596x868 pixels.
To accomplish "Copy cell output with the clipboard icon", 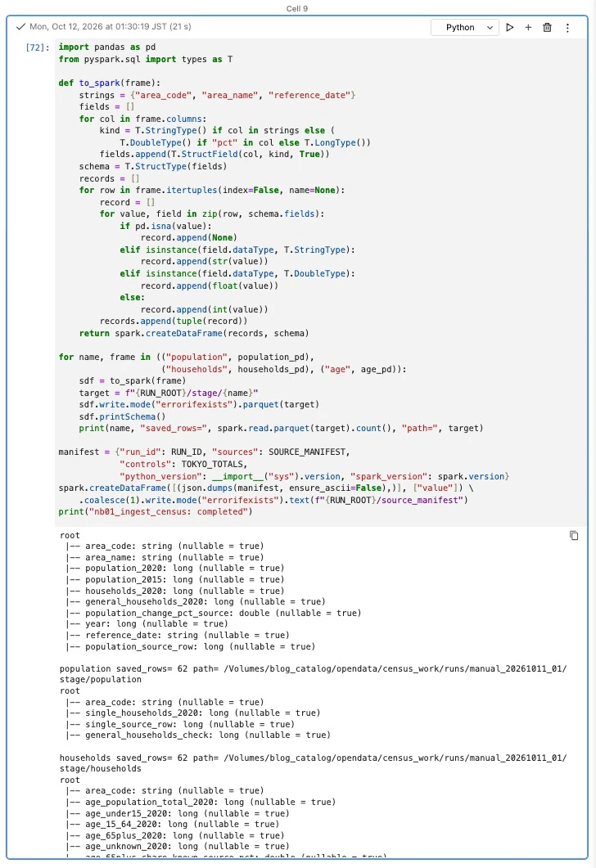I will 574,535.
